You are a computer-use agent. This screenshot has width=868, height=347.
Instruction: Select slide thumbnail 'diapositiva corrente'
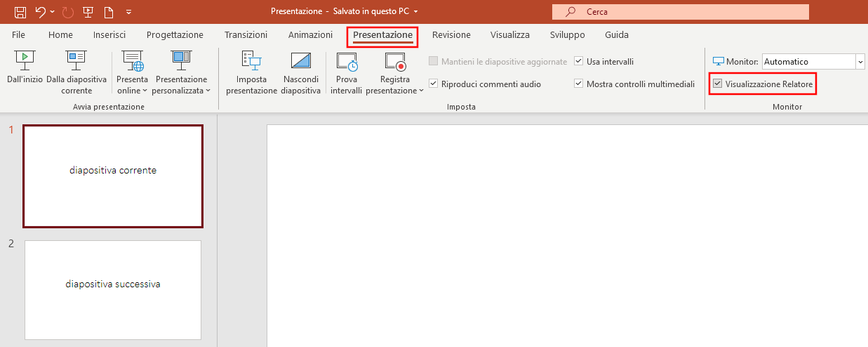[113, 176]
